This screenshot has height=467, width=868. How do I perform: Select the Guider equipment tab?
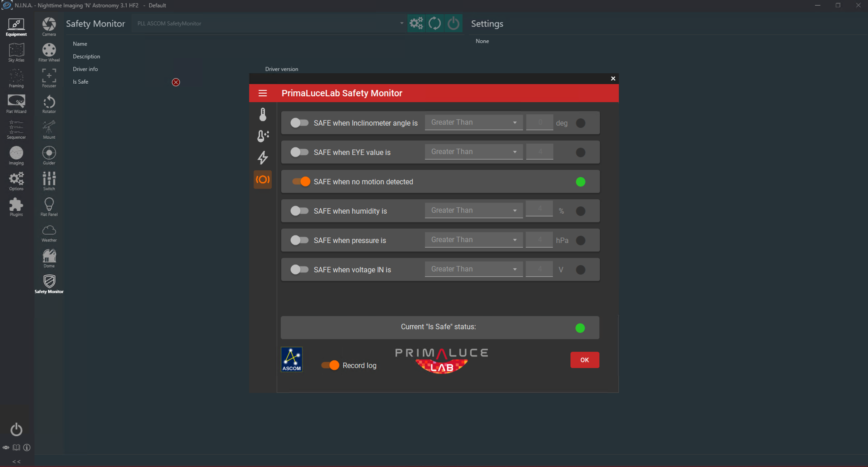(49, 156)
